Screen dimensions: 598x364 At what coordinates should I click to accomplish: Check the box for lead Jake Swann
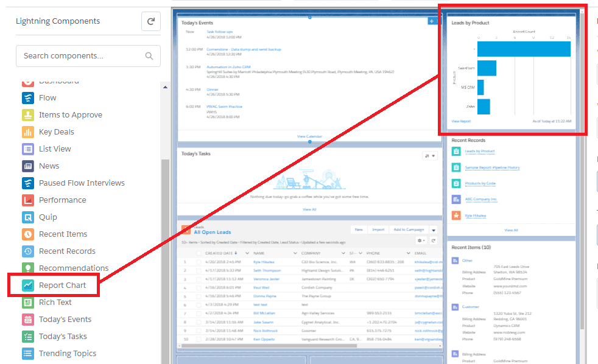[x=199, y=322]
